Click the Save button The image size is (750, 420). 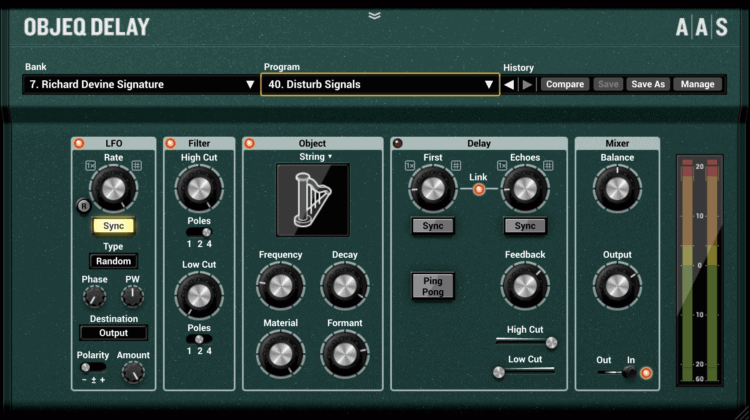(608, 84)
